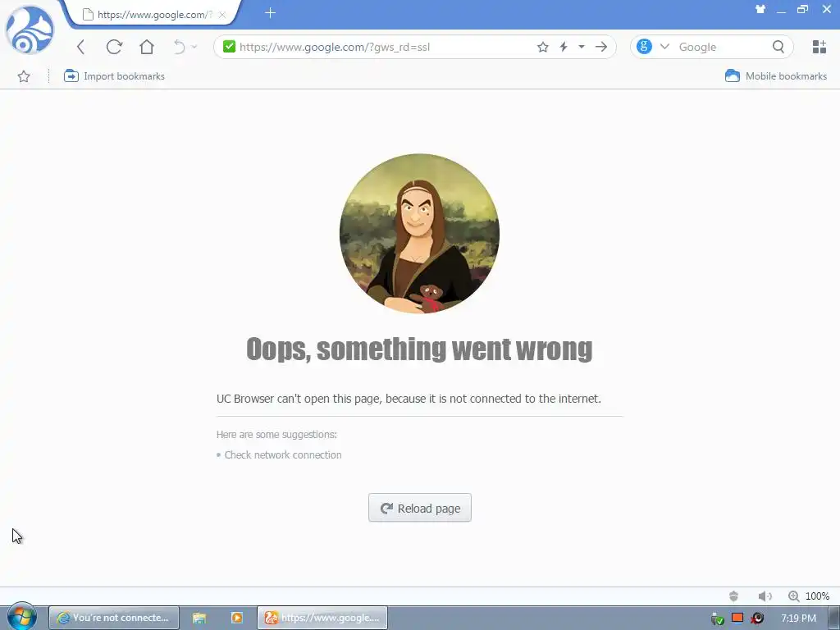Click the Mona Lisa error illustration

[x=419, y=234]
